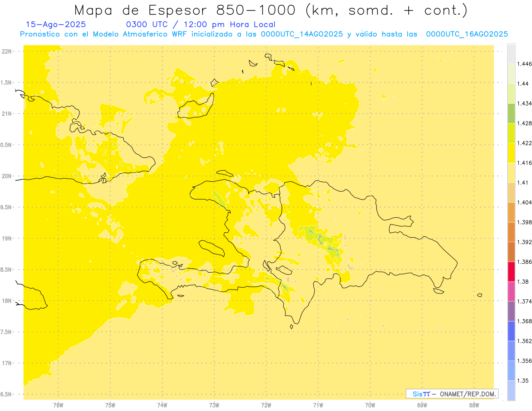Click the tan swatch between 1.404 and 1.41
532x411 pixels.
pos(511,192)
